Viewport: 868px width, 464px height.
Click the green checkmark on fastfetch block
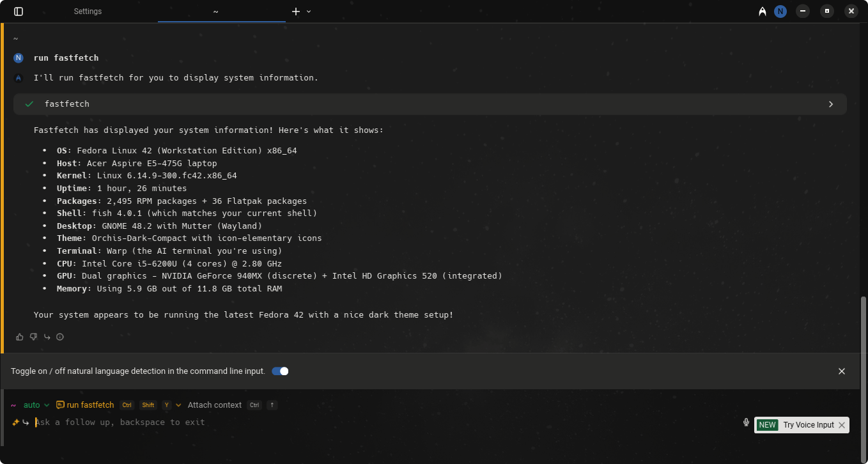tap(29, 104)
